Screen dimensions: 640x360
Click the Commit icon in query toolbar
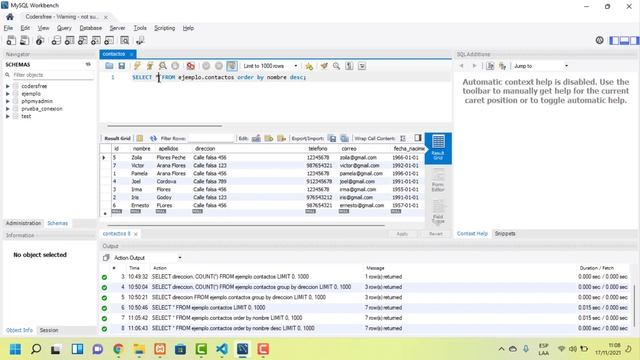[x=206, y=66]
